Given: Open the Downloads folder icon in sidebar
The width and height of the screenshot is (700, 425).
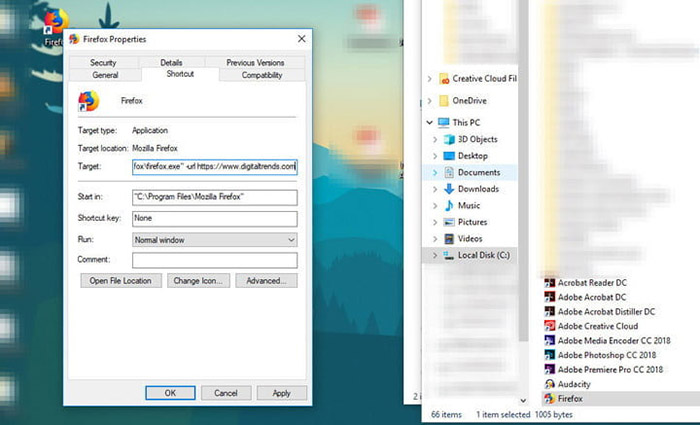Looking at the screenshot, I should point(449,189).
